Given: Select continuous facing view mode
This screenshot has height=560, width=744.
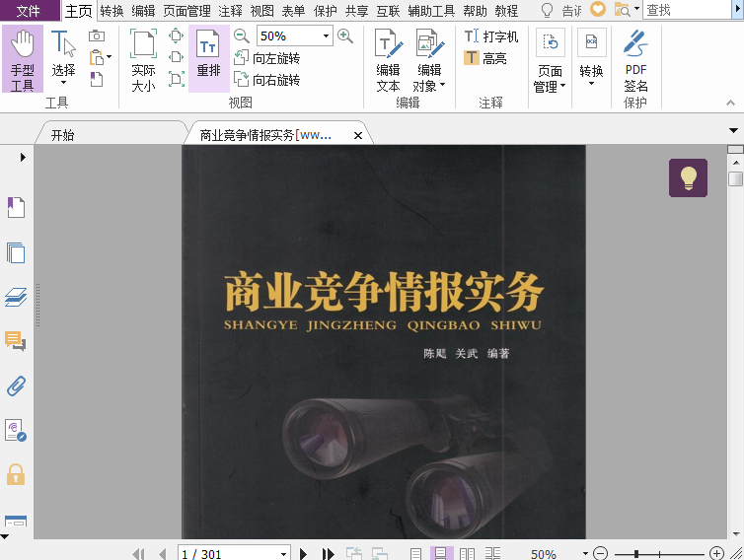Looking at the screenshot, I should click(x=492, y=554).
